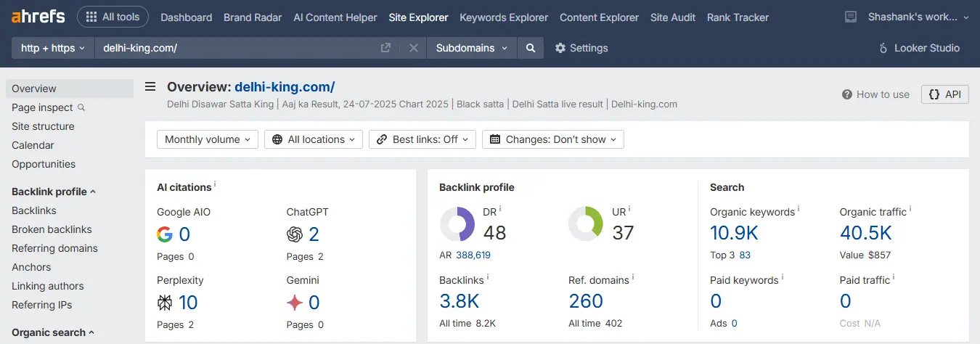The width and height of the screenshot is (980, 344).
Task: Open Linking authors in sidebar
Action: pos(48,286)
